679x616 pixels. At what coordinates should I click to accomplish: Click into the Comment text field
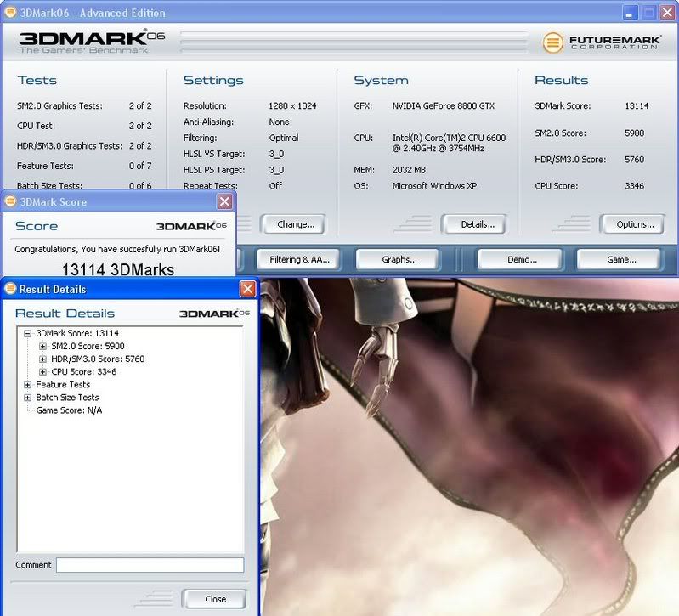150,565
